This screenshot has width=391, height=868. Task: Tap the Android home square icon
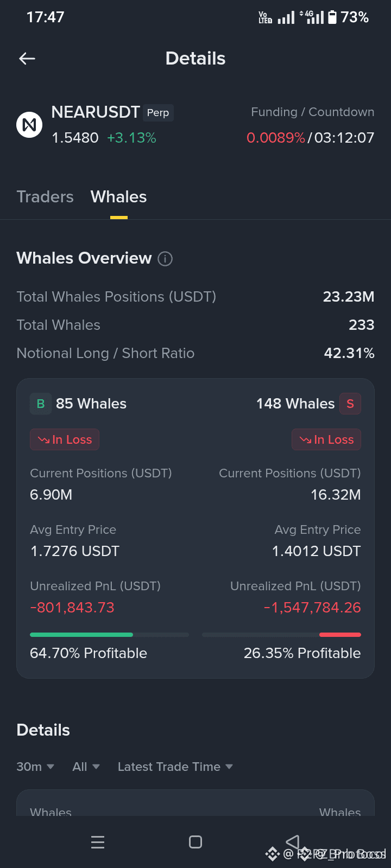(x=195, y=842)
